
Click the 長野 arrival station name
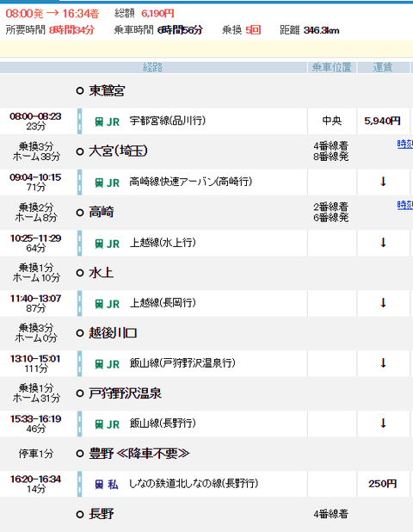(x=101, y=515)
